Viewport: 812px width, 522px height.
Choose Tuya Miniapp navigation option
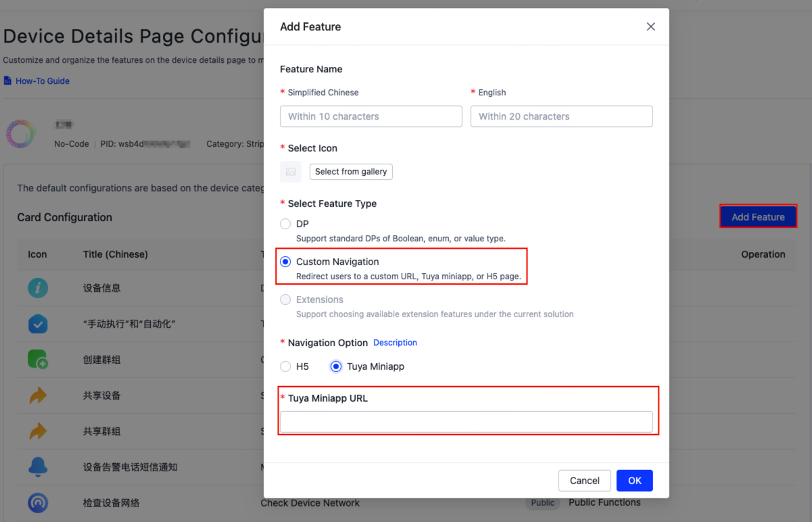[336, 366]
